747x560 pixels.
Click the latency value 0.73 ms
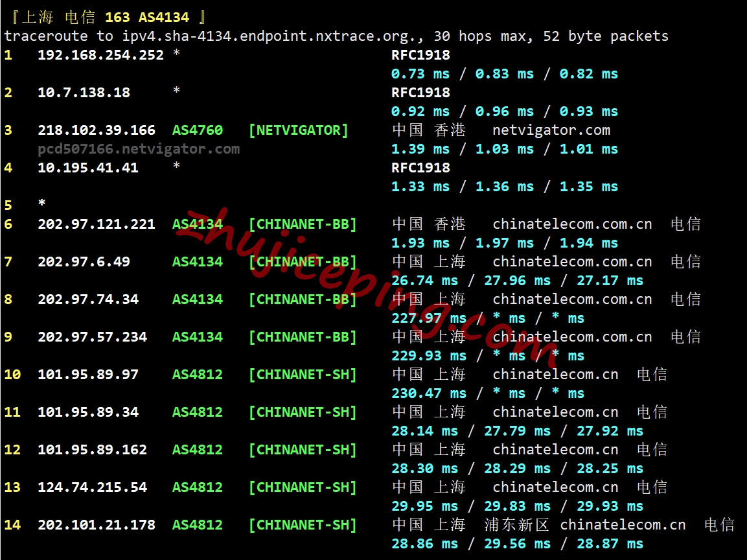pyautogui.click(x=420, y=74)
